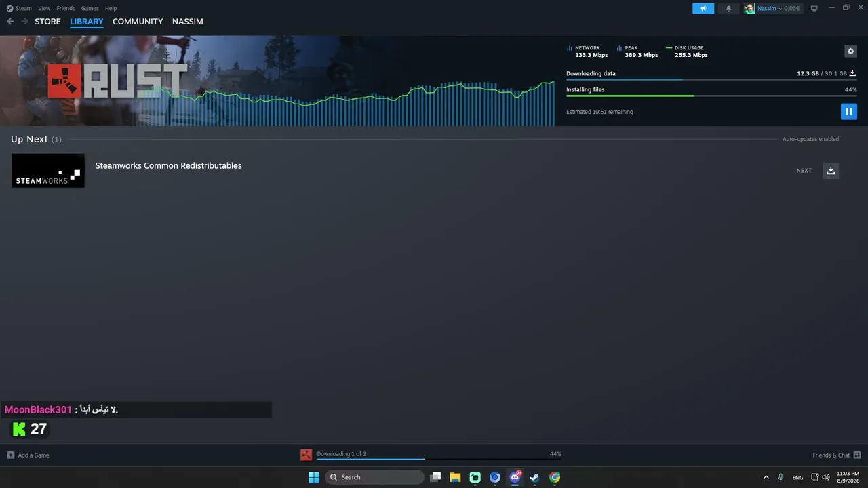The width and height of the screenshot is (868, 488).
Task: Click the Steam icon in the taskbar
Action: [x=534, y=477]
